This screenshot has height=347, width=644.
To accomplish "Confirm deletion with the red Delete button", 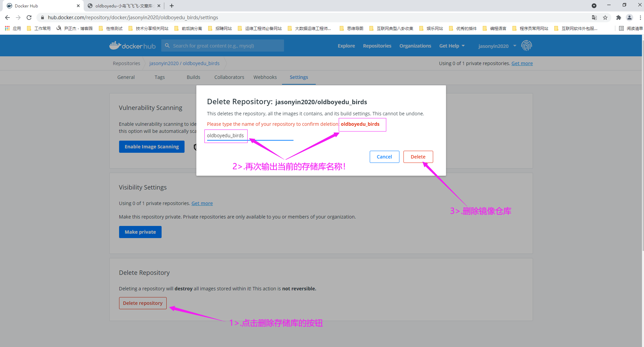I will coord(418,157).
